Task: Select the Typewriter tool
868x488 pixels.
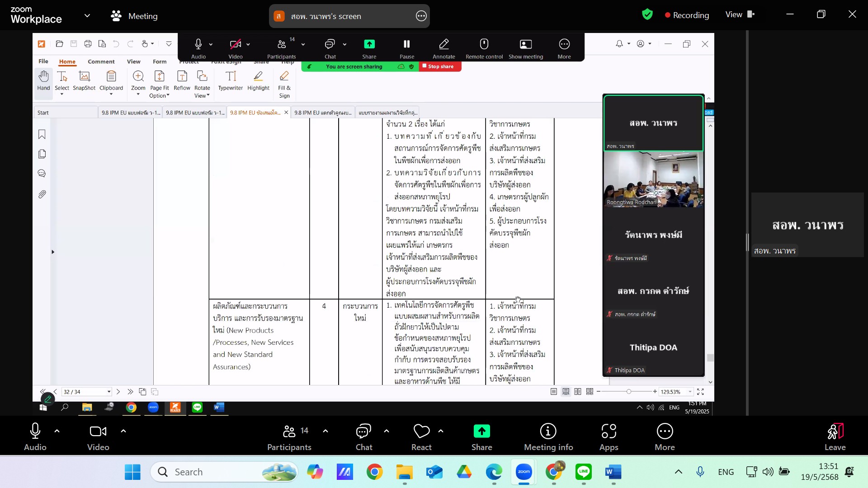Action: pos(231,81)
